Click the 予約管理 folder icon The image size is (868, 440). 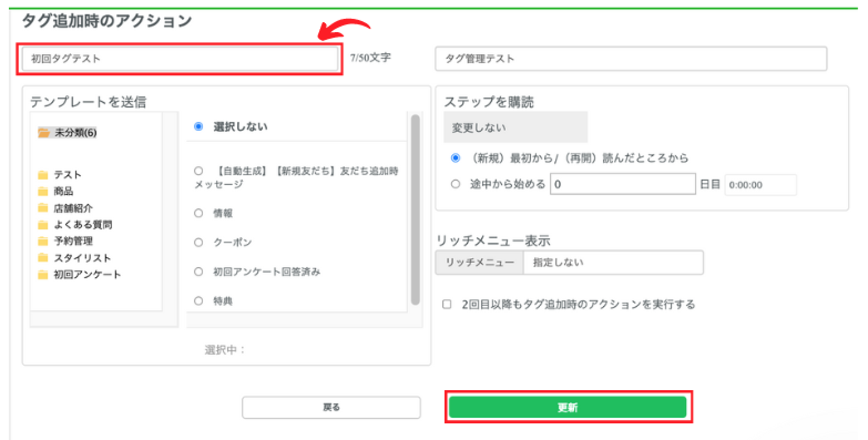43,242
